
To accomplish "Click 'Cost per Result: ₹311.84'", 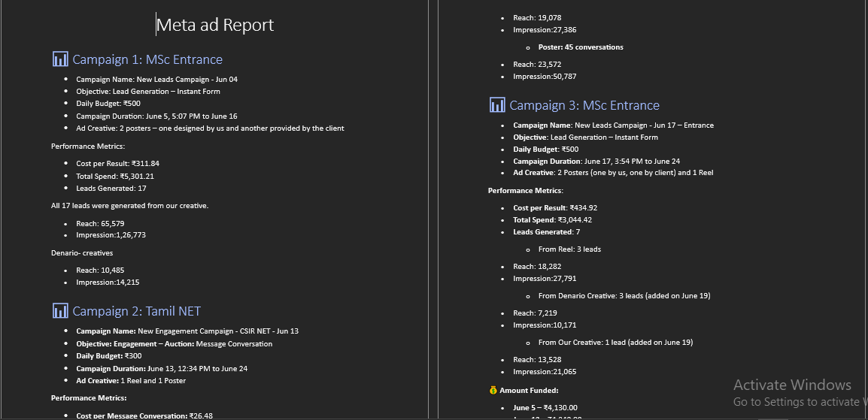I will coord(117,164).
